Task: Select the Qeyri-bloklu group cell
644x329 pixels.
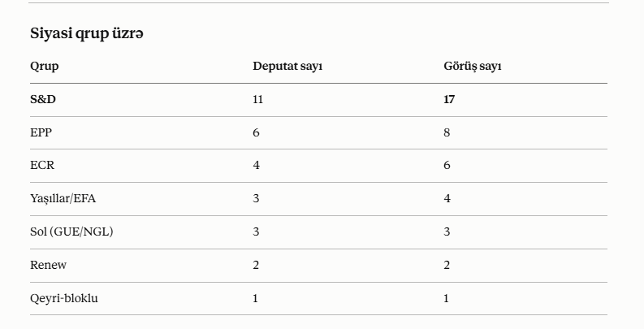Action: click(64, 298)
